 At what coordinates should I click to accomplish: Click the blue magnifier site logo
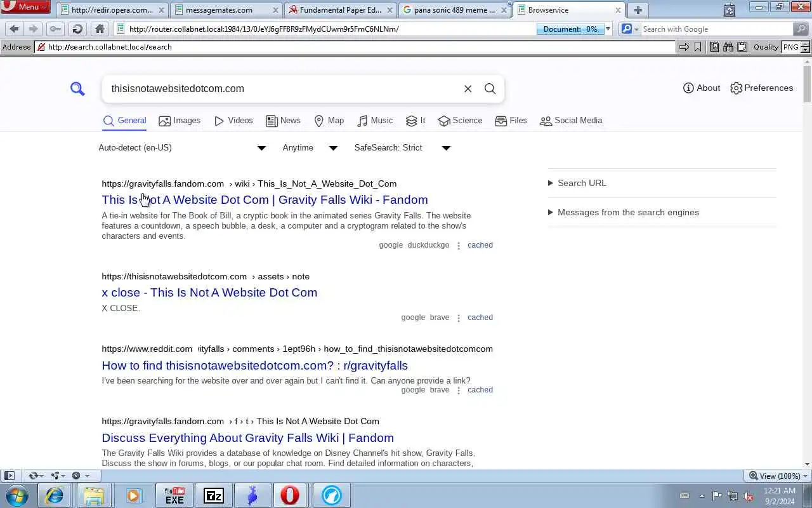(77, 89)
